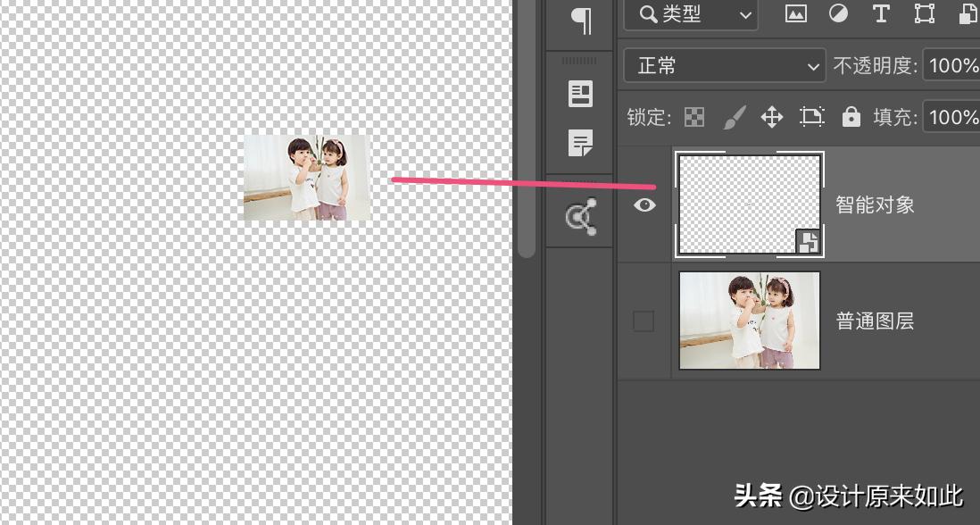Screen dimensions: 980x525
Task: Open the 类型 filter dropdown
Action: (691, 14)
